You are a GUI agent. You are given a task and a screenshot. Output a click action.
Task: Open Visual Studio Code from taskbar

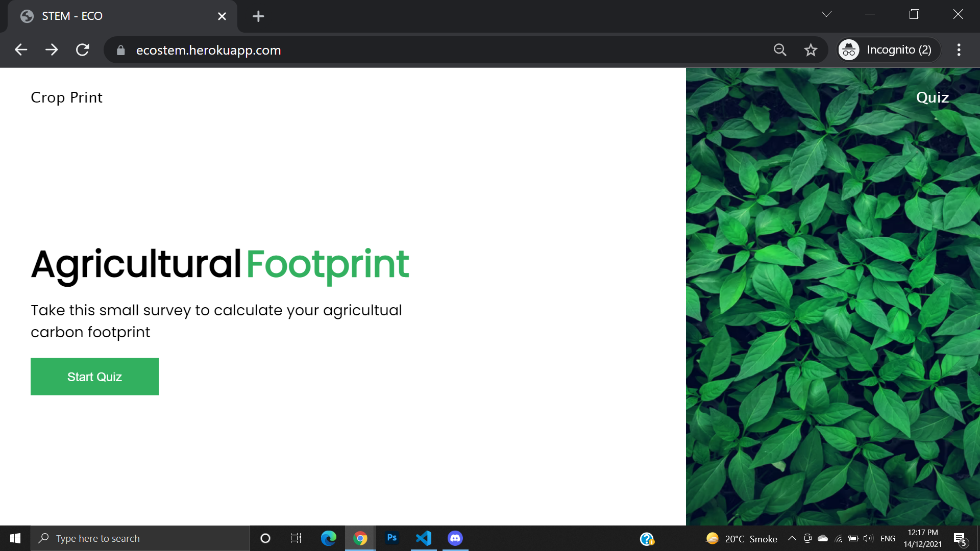tap(424, 538)
